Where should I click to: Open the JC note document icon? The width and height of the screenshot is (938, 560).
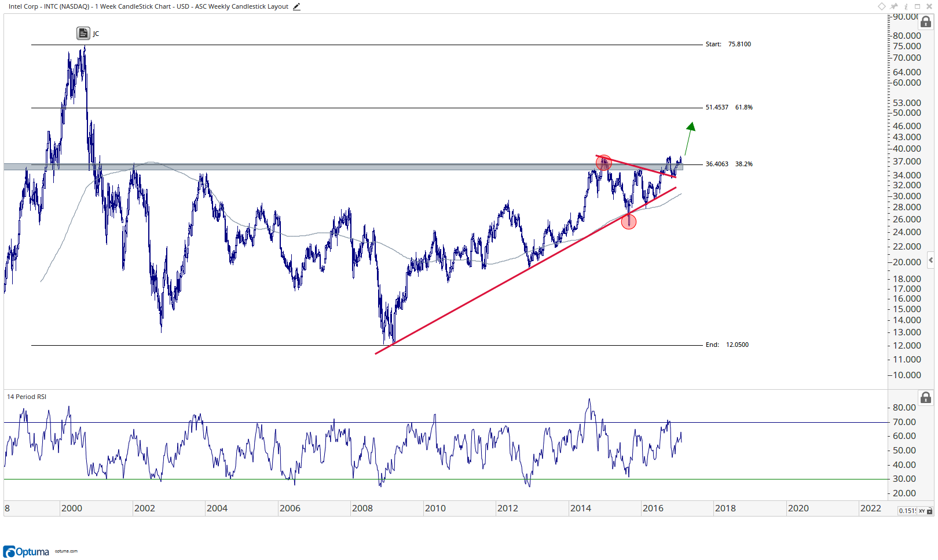pos(83,33)
